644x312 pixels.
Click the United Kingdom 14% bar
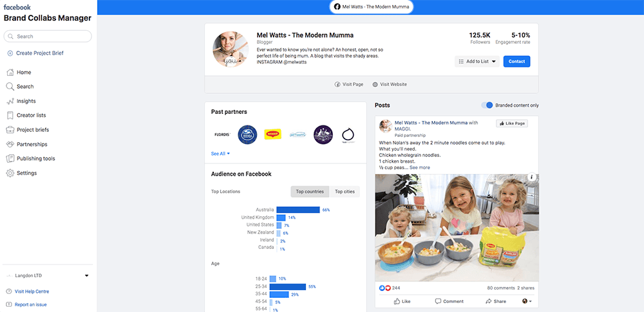[281, 217]
